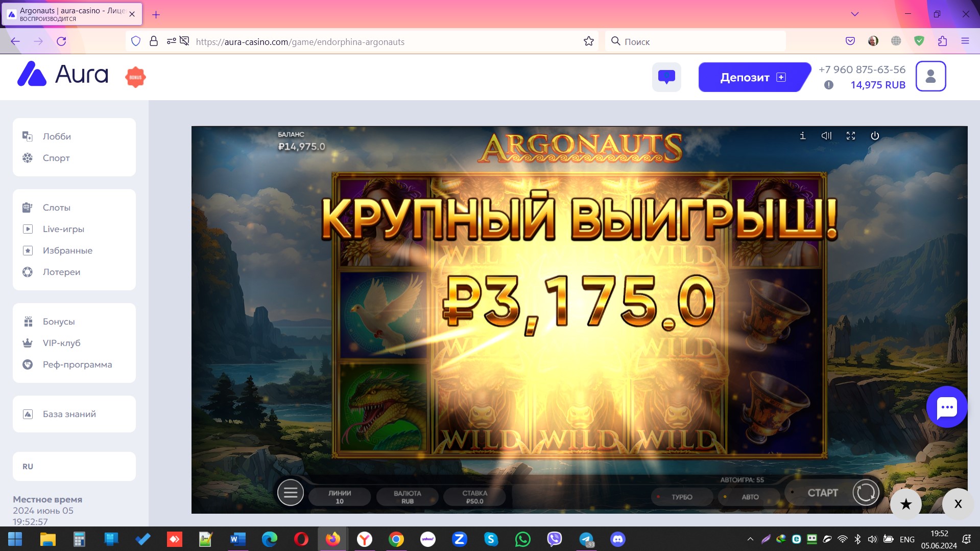This screenshot has width=980, height=551.
Task: Click the Поиск search field
Action: pos(696,41)
